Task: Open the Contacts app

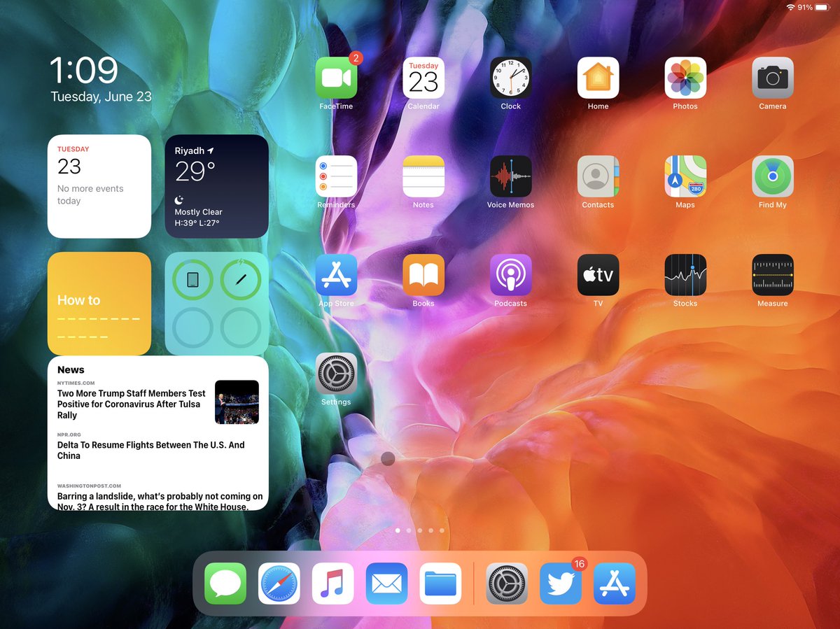Action: pyautogui.click(x=598, y=176)
